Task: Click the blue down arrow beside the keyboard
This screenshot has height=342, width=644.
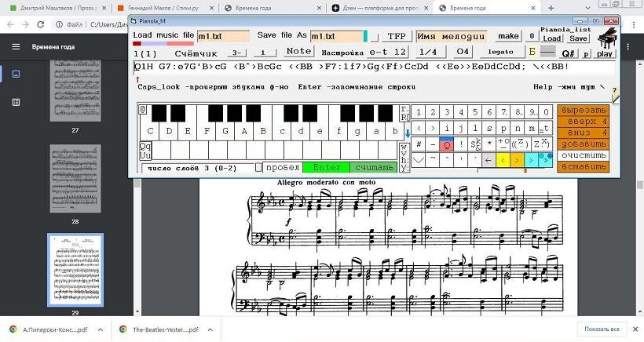Action: (408, 133)
